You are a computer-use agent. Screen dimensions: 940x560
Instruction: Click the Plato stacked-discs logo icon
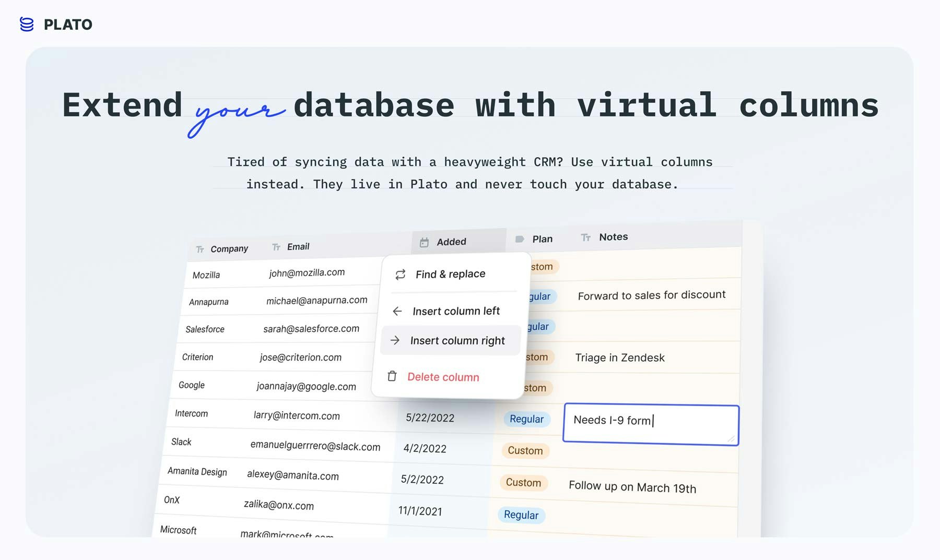click(x=27, y=24)
